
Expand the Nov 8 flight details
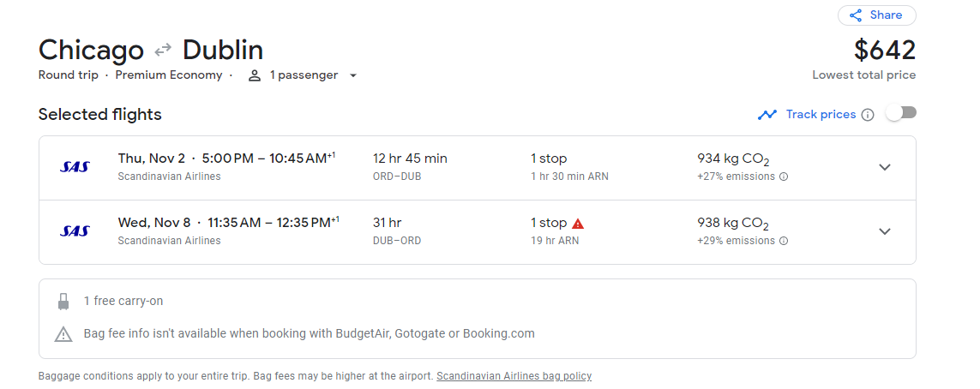(x=885, y=231)
